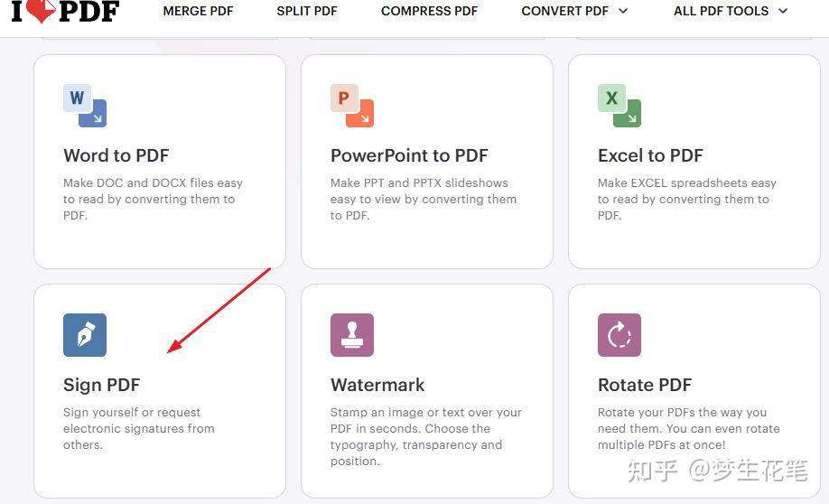Viewport: 829px width, 504px height.
Task: Go to COMPRESS PDF in navigation
Action: [x=429, y=11]
